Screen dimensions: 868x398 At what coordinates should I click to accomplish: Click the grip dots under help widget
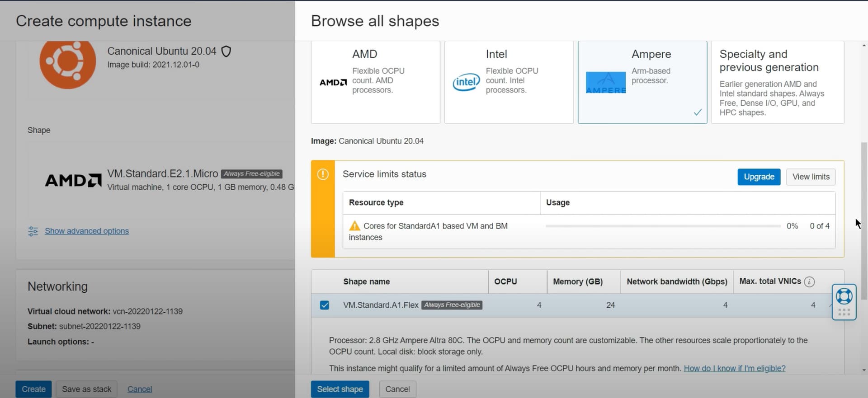pos(844,312)
